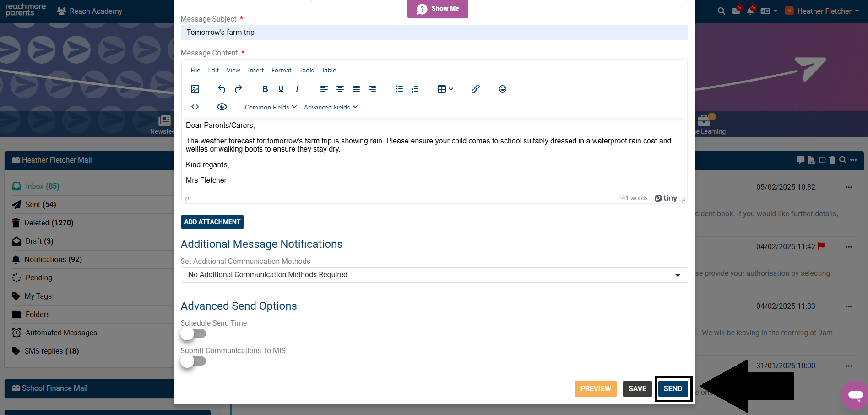
Task: Open the Format menu in the editor
Action: 281,70
